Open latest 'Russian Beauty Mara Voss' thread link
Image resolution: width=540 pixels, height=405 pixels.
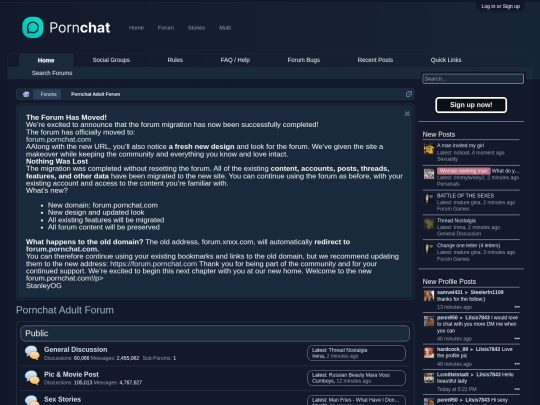click(359, 375)
